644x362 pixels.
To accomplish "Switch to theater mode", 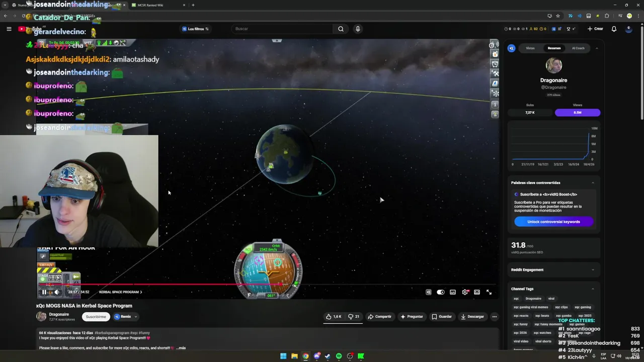I will 477,292.
